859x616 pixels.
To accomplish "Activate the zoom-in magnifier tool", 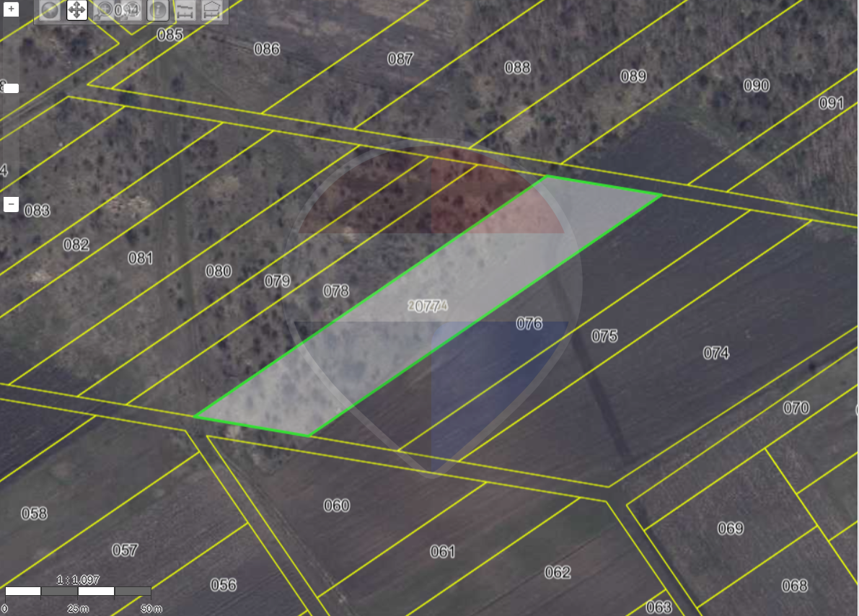I will click(105, 10).
